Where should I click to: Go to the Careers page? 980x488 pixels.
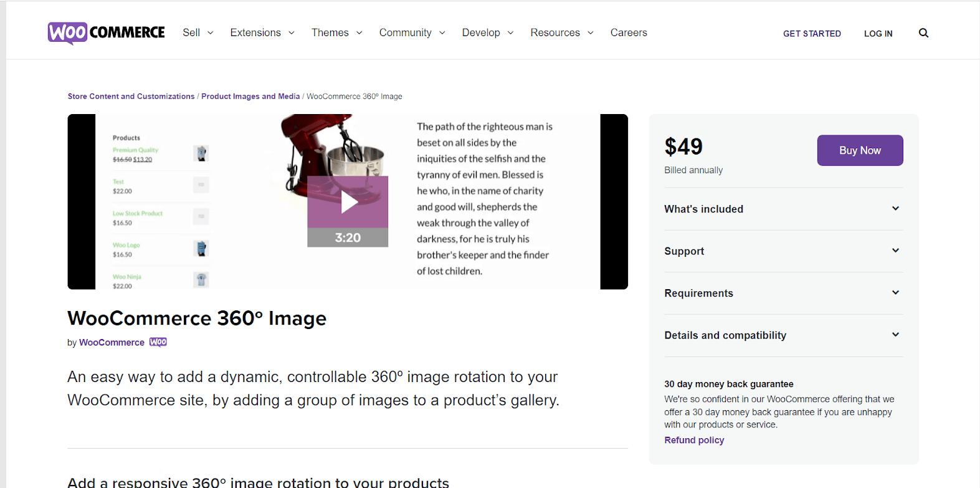(x=629, y=32)
